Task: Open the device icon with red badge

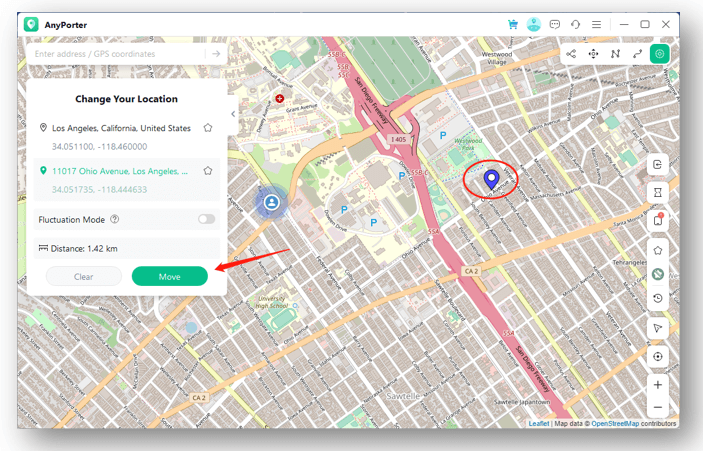Action: (657, 220)
